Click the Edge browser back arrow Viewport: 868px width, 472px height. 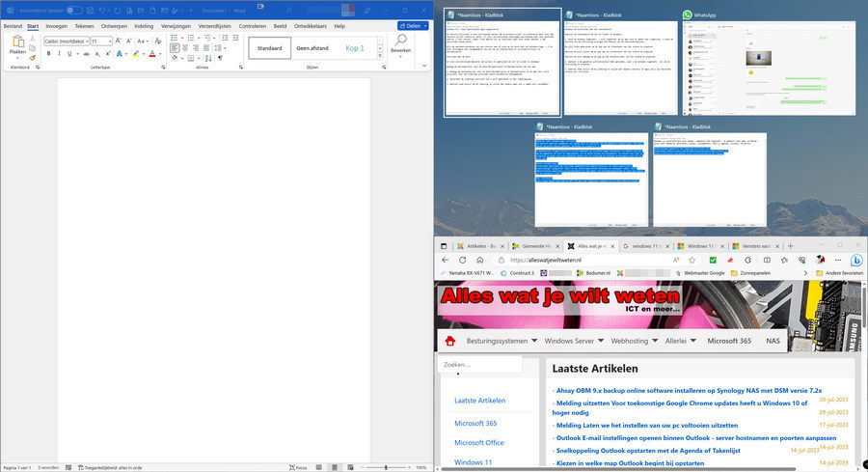pos(446,260)
